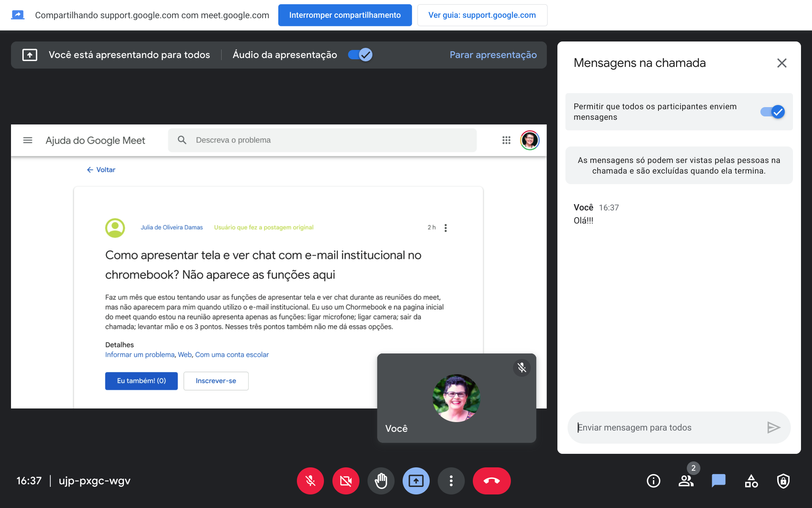The width and height of the screenshot is (812, 508).
Task: Toggle allow participants to send messages
Action: (x=772, y=112)
